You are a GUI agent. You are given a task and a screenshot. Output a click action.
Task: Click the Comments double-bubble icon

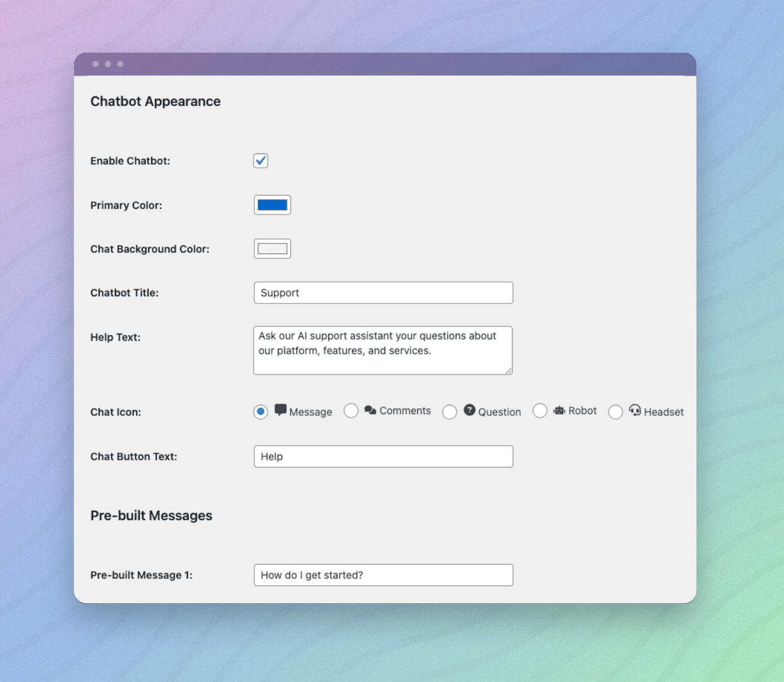click(x=370, y=409)
